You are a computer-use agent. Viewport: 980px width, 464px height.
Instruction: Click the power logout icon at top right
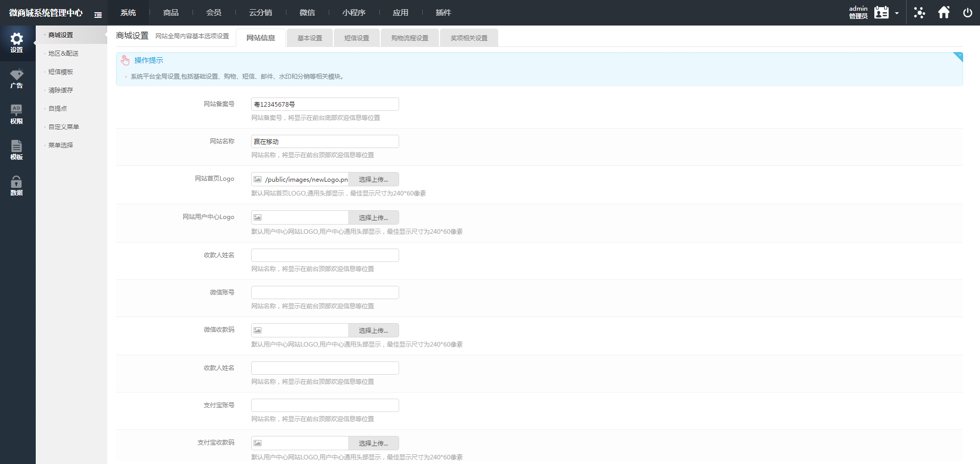(x=968, y=12)
